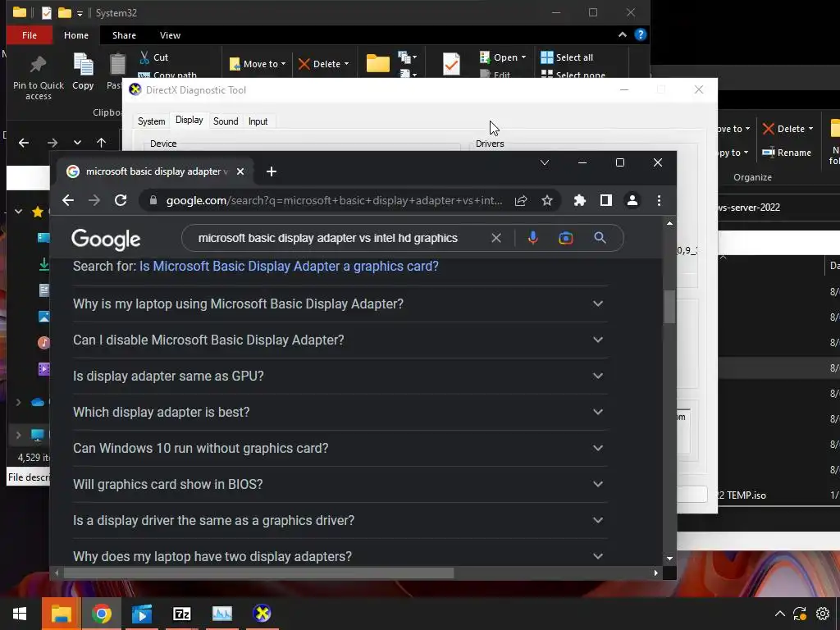Click the Google logo

pos(106,240)
